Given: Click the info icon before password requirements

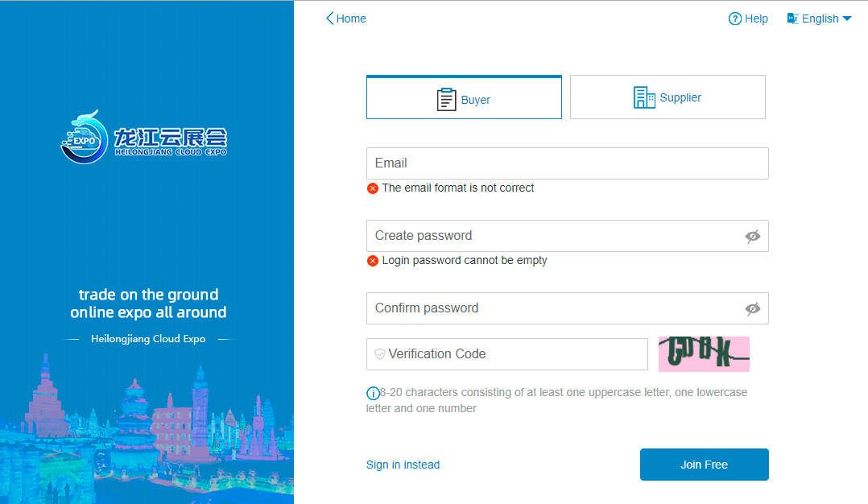Looking at the screenshot, I should click(x=373, y=394).
